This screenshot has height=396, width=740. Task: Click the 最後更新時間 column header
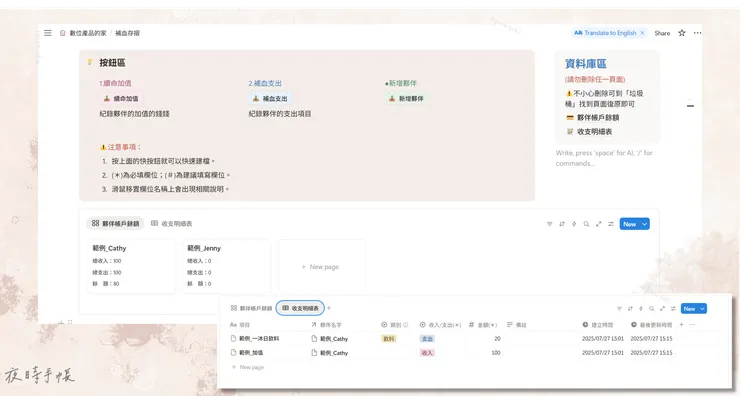(651, 325)
